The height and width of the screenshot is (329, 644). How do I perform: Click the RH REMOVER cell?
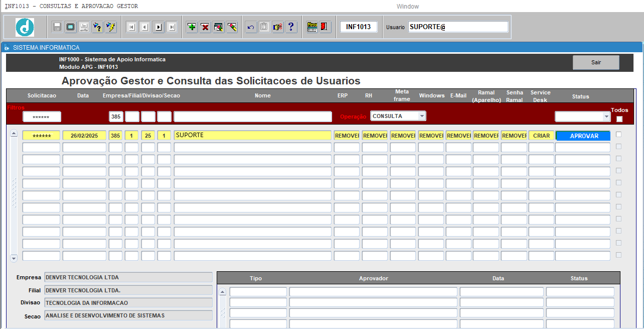coord(375,136)
